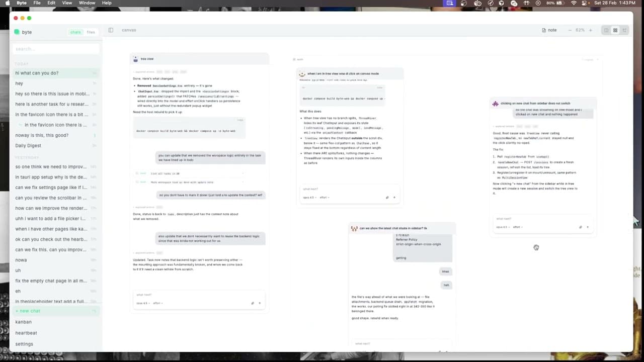Focus the sidebar search field
This screenshot has height=362, width=644.
tap(55, 49)
